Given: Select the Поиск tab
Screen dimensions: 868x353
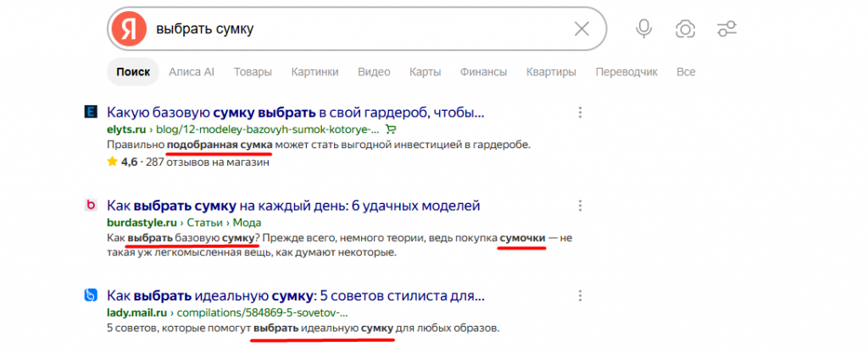Looking at the screenshot, I should click(133, 72).
